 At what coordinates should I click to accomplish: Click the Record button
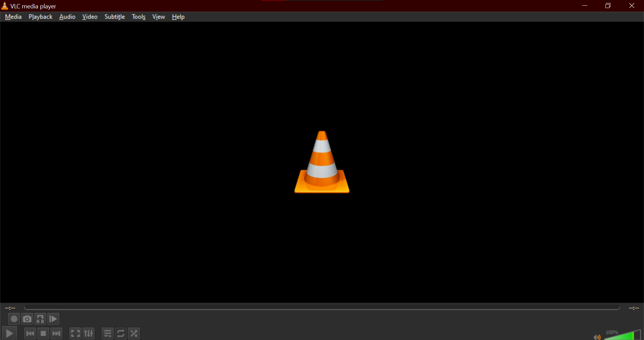14,319
